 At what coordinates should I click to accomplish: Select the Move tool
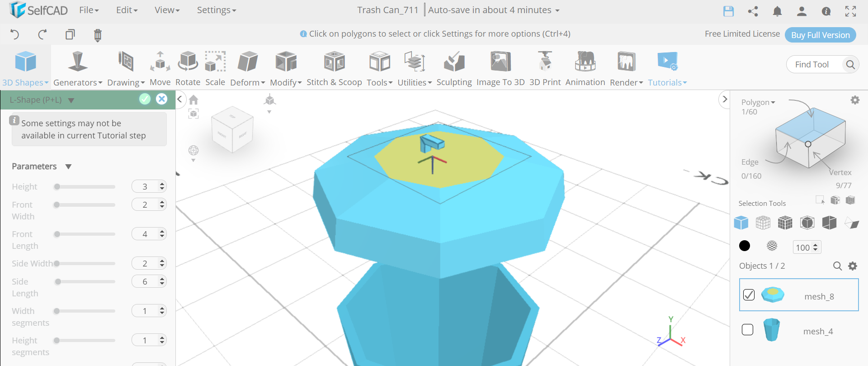coord(160,68)
